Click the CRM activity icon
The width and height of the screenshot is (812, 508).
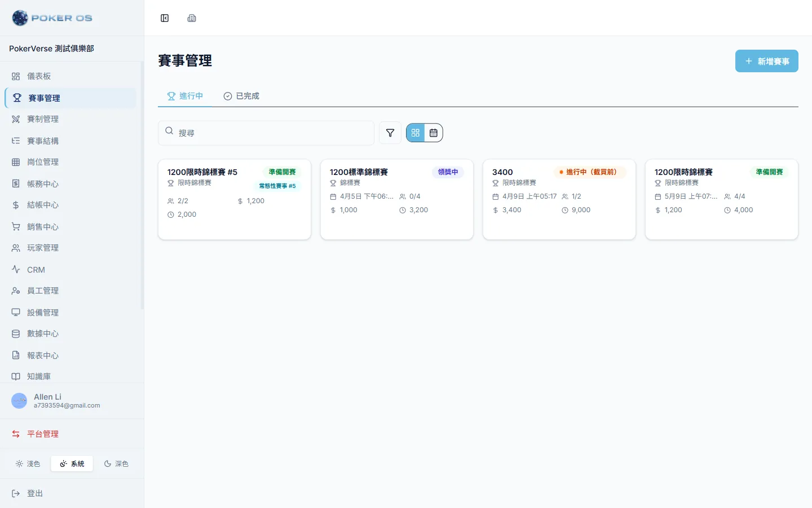(x=16, y=269)
